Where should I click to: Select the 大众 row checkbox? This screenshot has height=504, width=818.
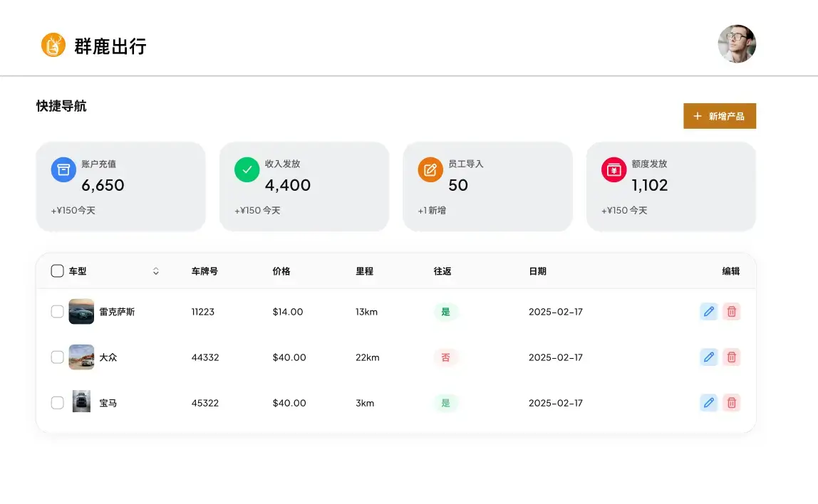pyautogui.click(x=58, y=357)
